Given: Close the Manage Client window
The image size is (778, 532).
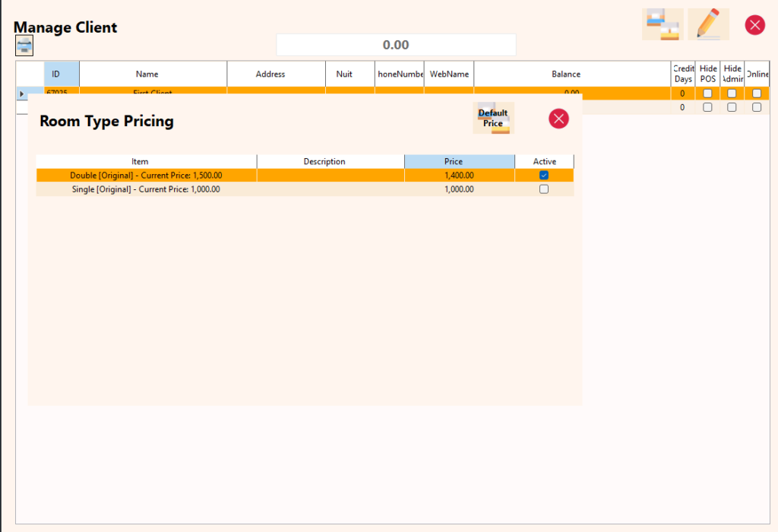Looking at the screenshot, I should [x=754, y=25].
